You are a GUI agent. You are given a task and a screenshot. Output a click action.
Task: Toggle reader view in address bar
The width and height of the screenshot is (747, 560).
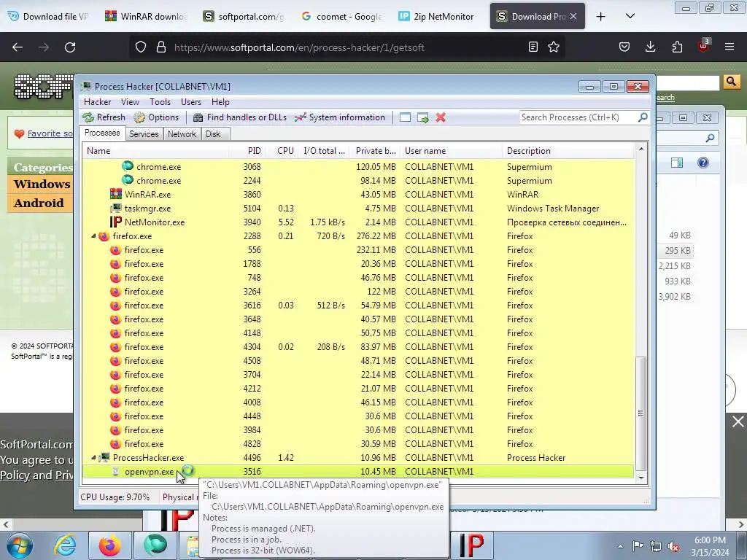coord(533,47)
